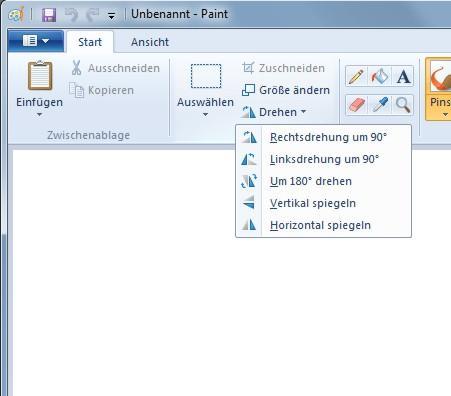Viewport: 451px width, 396px height.
Task: Select the Text tool (A)
Action: click(x=403, y=76)
